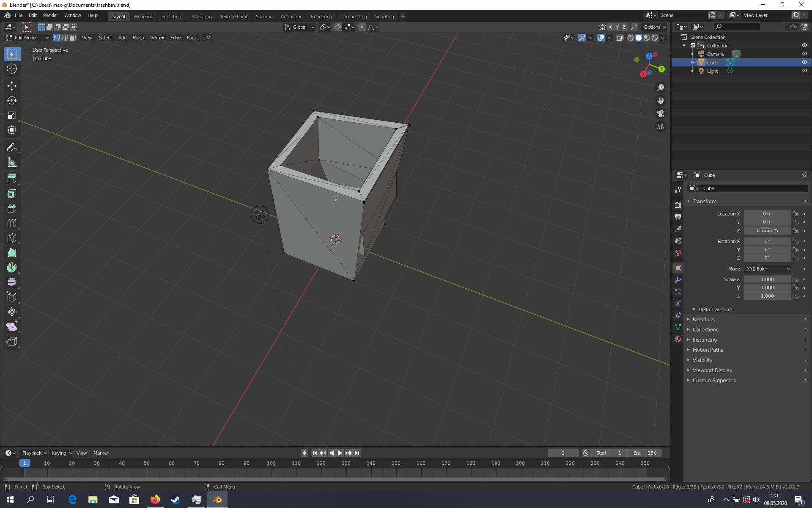
Task: Open the Options dropdown
Action: click(655, 27)
